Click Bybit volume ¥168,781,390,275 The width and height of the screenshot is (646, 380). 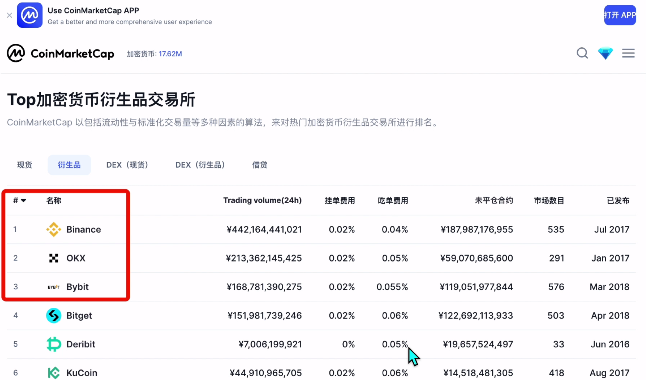[264, 287]
